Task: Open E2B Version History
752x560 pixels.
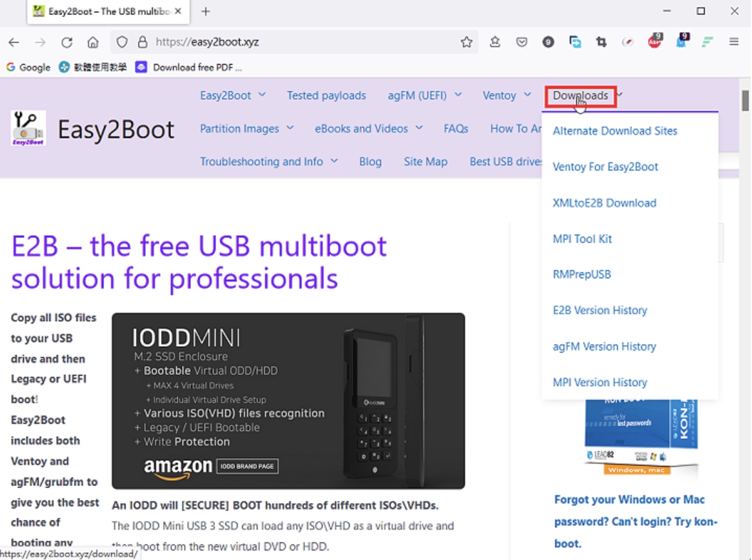Action: [x=600, y=310]
